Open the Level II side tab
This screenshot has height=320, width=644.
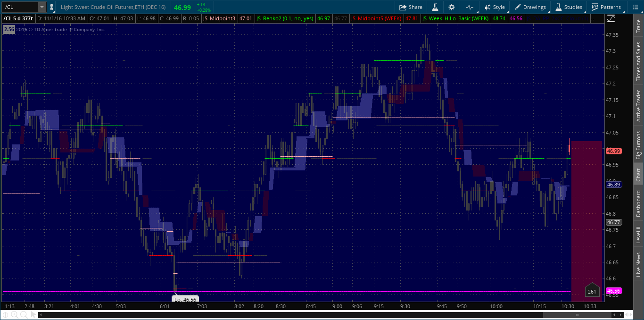pos(639,234)
